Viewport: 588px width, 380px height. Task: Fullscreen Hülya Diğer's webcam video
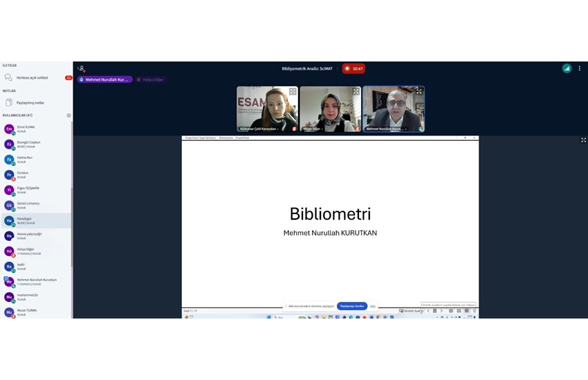(x=356, y=91)
